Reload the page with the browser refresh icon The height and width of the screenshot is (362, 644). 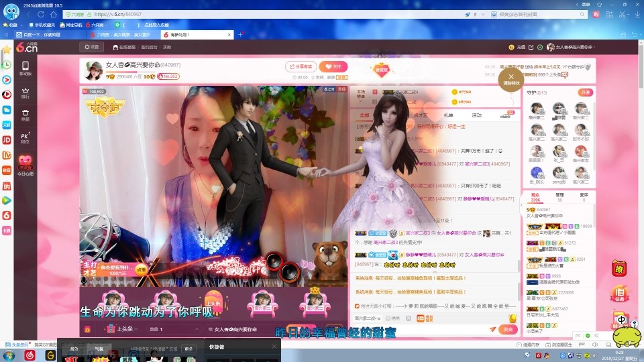[x=41, y=14]
